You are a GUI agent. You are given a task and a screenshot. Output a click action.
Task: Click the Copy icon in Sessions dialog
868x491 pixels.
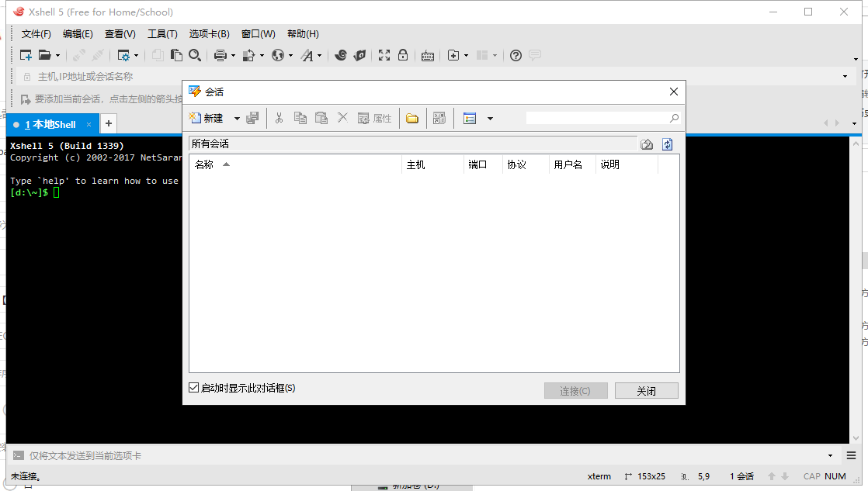click(300, 118)
